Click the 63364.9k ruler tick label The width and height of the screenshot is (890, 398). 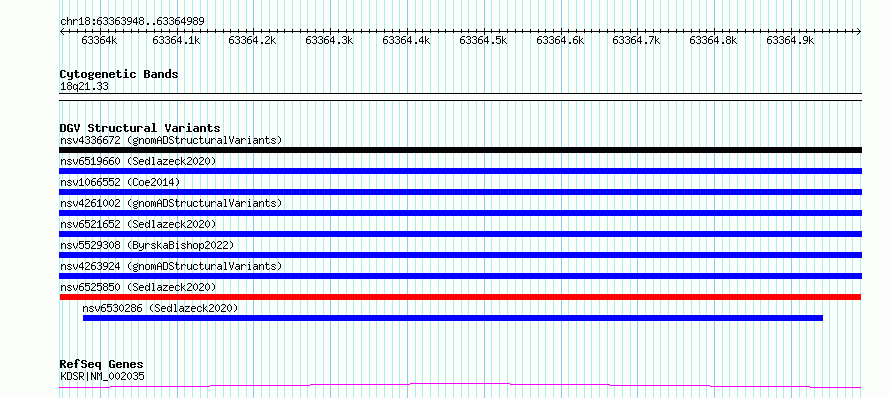791,40
